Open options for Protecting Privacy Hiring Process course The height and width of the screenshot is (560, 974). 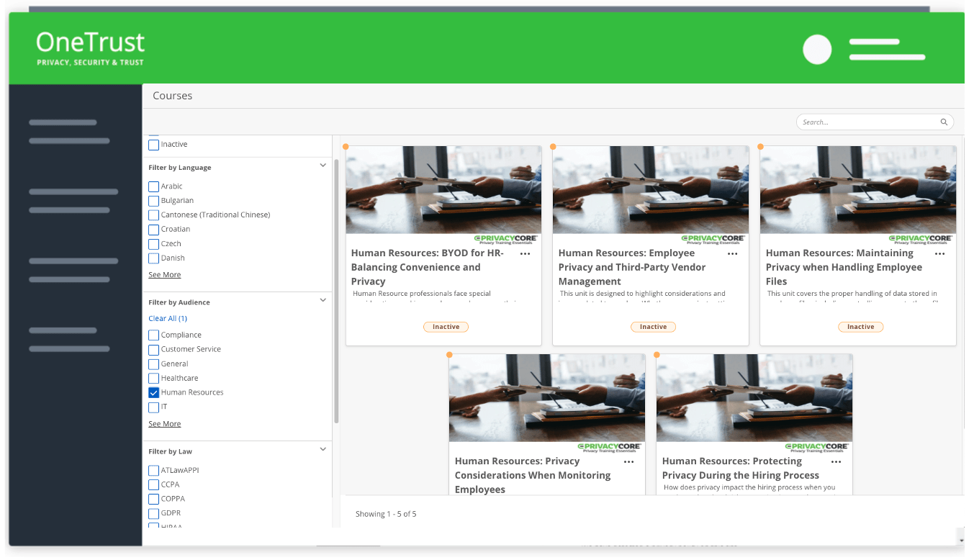(x=837, y=462)
